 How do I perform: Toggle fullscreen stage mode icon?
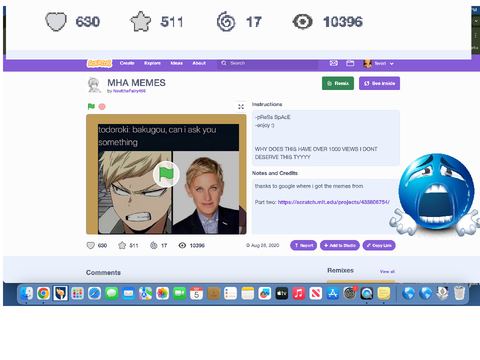coord(241,107)
